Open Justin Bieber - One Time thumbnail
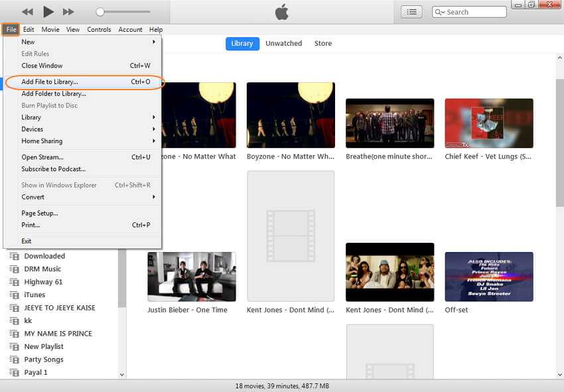564x392 pixels. pyautogui.click(x=192, y=277)
